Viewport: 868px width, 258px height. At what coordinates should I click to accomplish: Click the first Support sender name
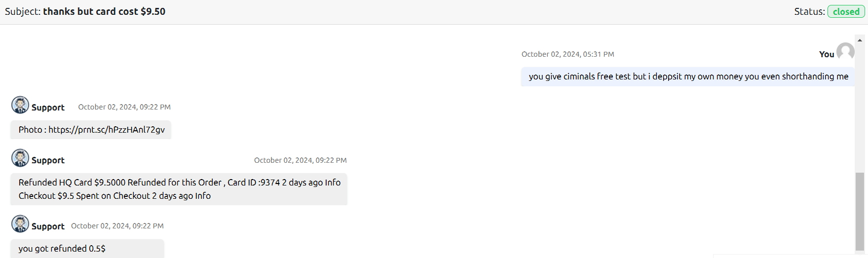coord(48,108)
